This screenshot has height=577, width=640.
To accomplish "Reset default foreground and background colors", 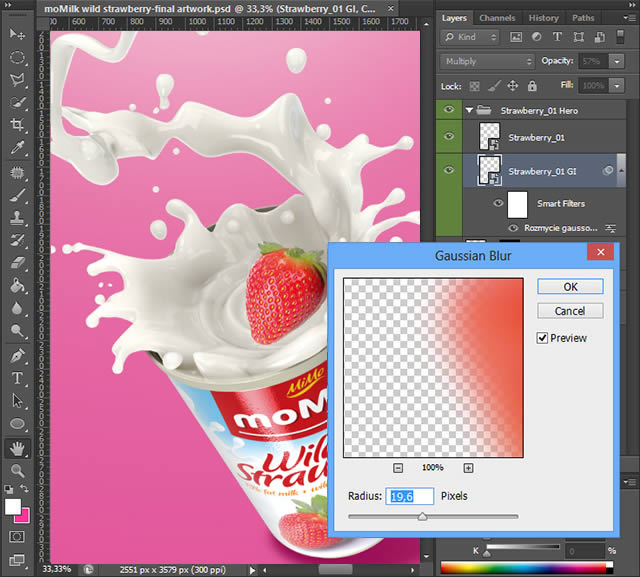I will coord(8,489).
